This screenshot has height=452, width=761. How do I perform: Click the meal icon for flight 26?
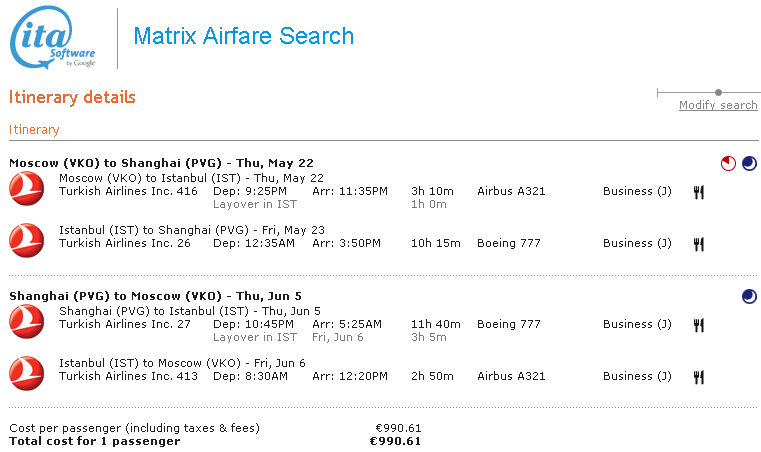[699, 243]
